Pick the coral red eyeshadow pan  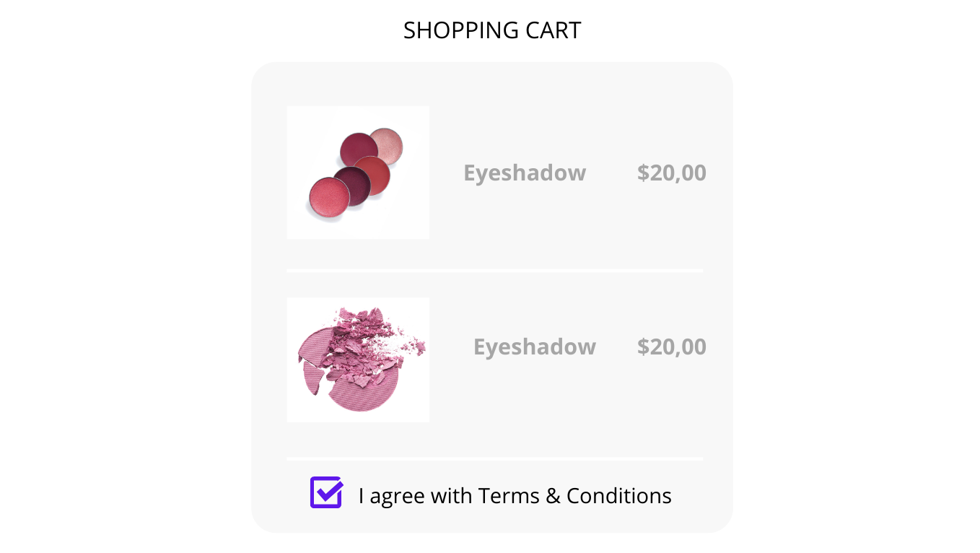pyautogui.click(x=373, y=174)
